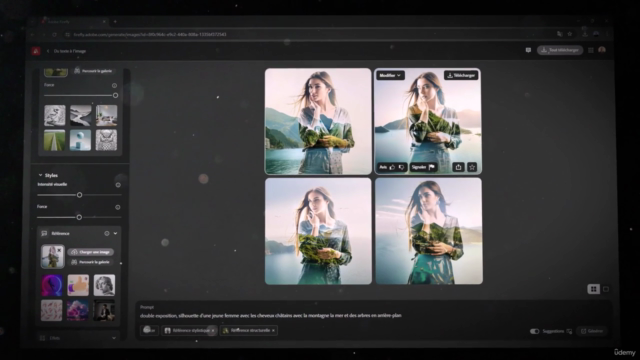
Task: Click the Signaler flag button
Action: tap(423, 167)
